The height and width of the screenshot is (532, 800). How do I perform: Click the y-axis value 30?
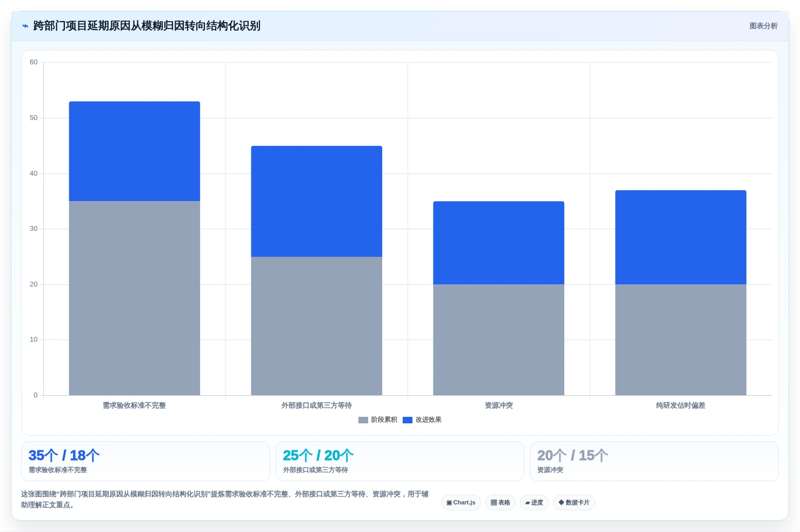click(34, 229)
